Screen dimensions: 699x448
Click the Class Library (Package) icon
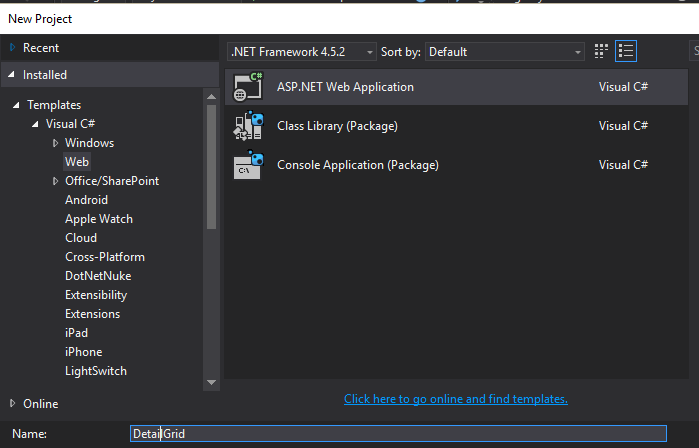tap(248, 126)
